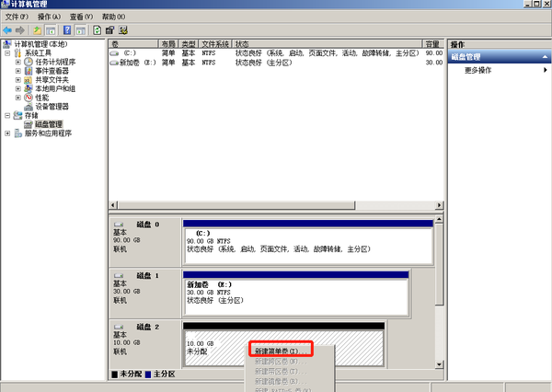The image size is (552, 392).
Task: Click the 服务和应用程序 icon
Action: 18,133
